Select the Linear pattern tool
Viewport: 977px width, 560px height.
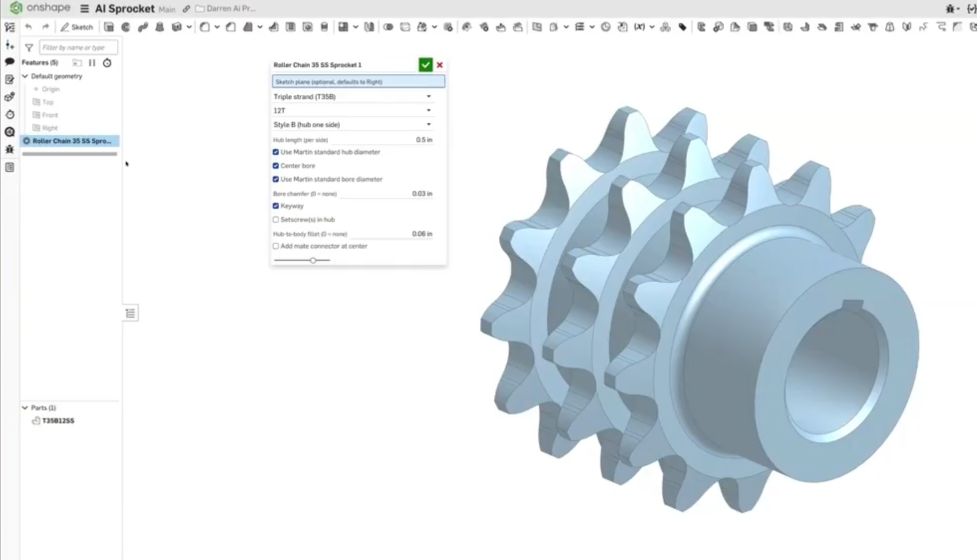point(343,27)
